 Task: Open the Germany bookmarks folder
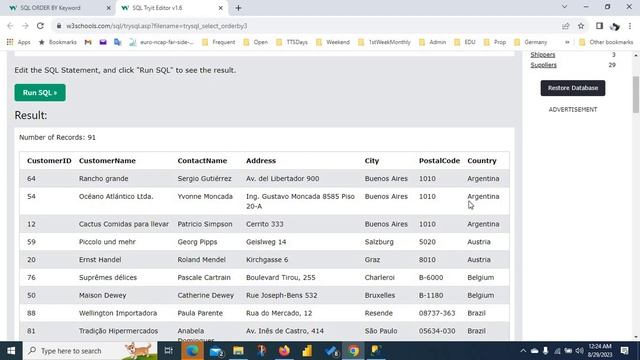click(531, 42)
